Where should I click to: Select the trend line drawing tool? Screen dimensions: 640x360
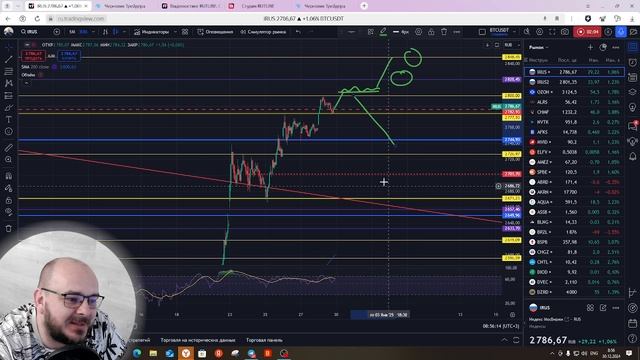tap(9, 60)
